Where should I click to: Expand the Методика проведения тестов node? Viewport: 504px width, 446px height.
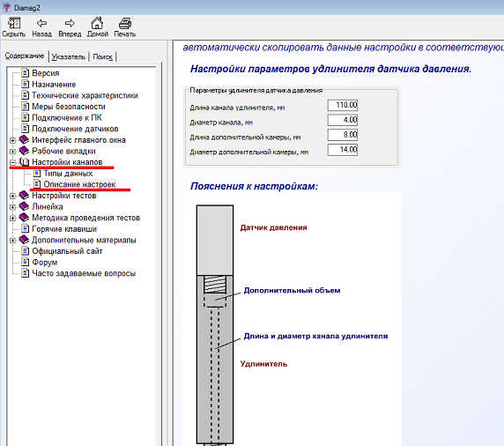click(x=12, y=218)
